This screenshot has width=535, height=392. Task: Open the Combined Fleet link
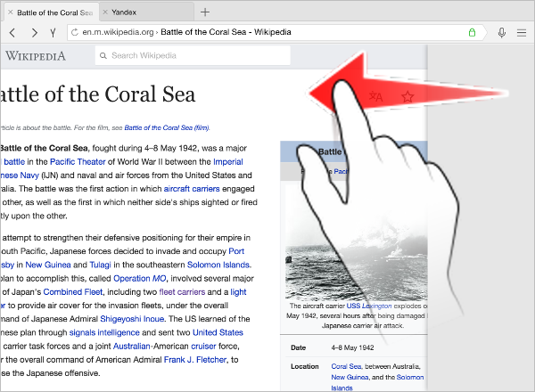click(x=73, y=292)
